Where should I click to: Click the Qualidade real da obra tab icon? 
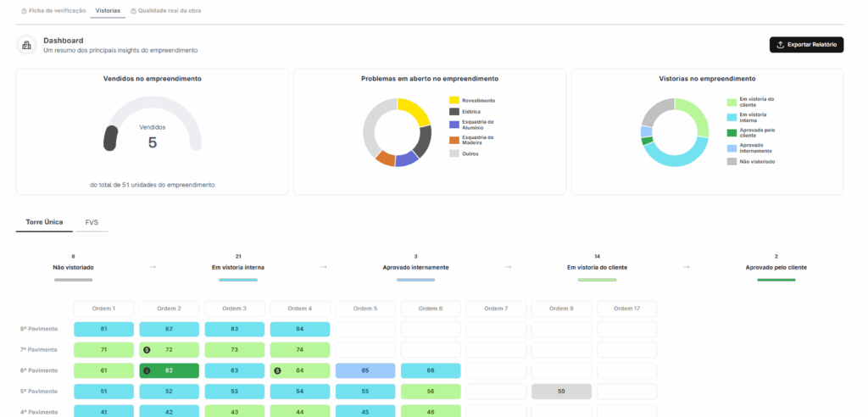click(133, 11)
